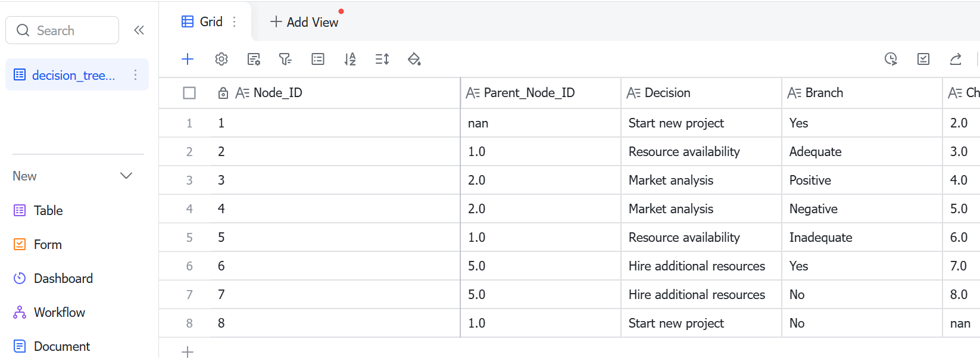Viewport: 980px width, 358px height.
Task: Toggle the select-all rows checkbox
Action: (x=189, y=93)
